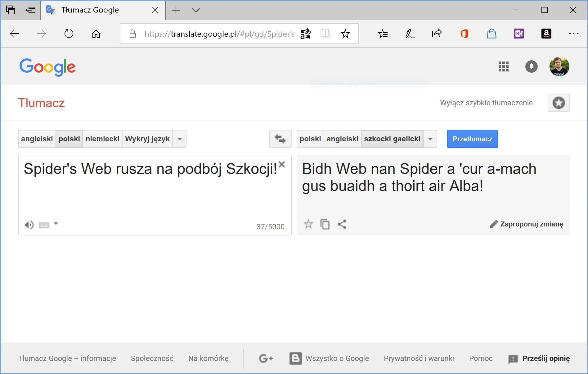Click Prześlij opinię feedback button

539,358
